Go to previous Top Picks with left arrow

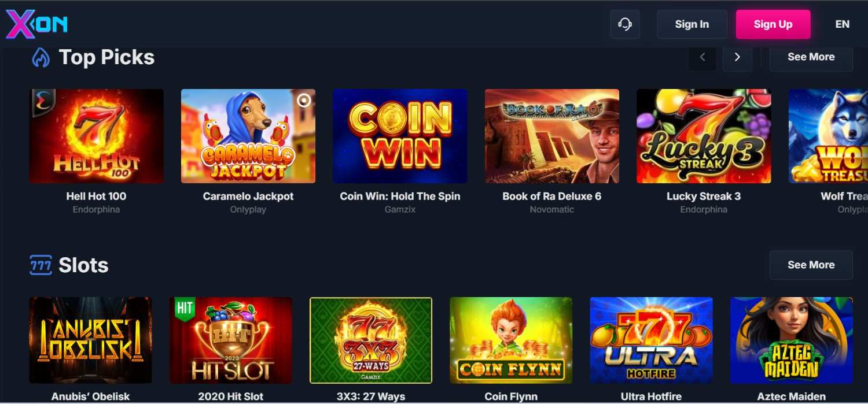tap(703, 57)
